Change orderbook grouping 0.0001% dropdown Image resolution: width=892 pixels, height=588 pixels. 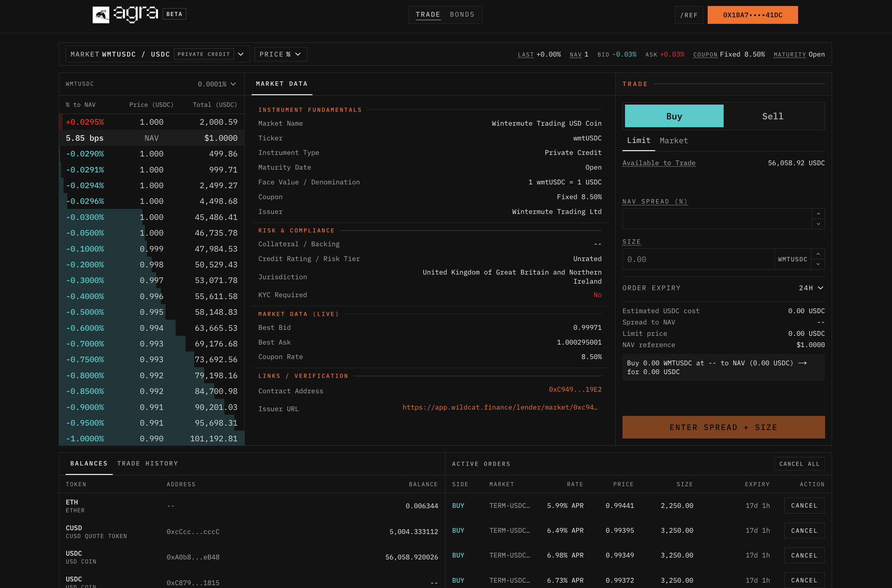[x=217, y=84]
